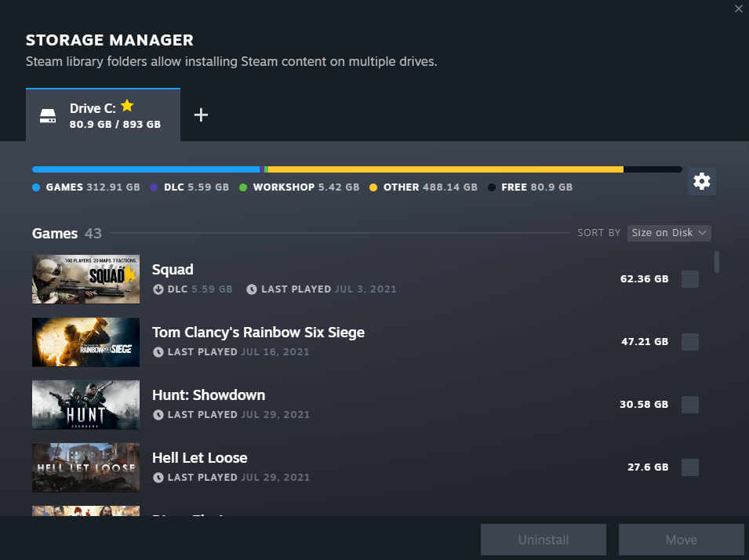Image resolution: width=749 pixels, height=560 pixels.
Task: Select the checkbox next to Squad
Action: [x=689, y=278]
